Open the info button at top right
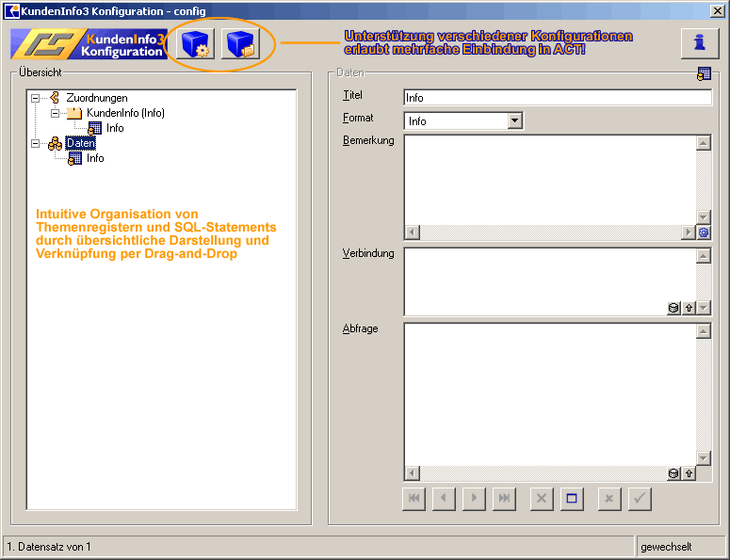 (x=699, y=43)
